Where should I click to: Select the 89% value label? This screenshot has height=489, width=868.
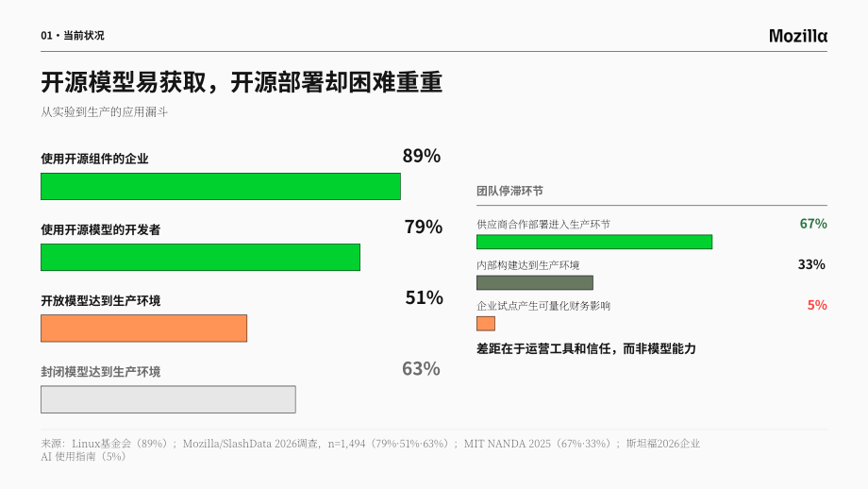click(x=422, y=156)
